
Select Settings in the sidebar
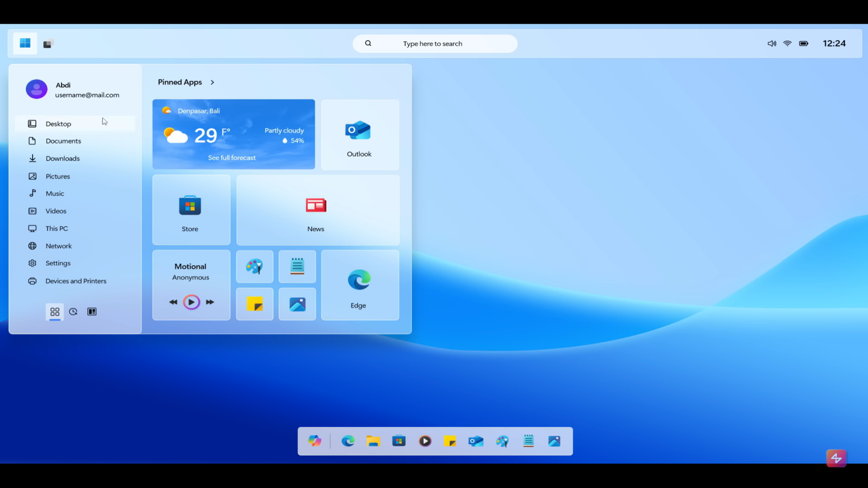[58, 263]
